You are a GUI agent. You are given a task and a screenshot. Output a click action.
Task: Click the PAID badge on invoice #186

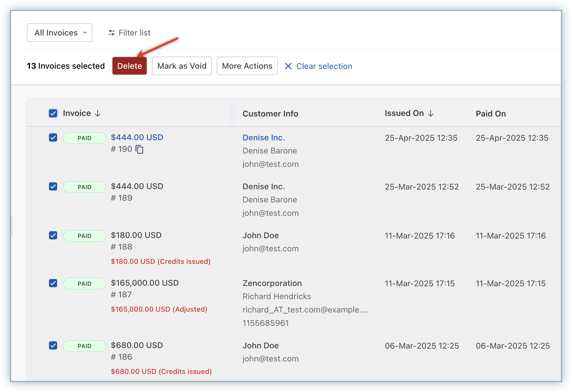pyautogui.click(x=85, y=346)
